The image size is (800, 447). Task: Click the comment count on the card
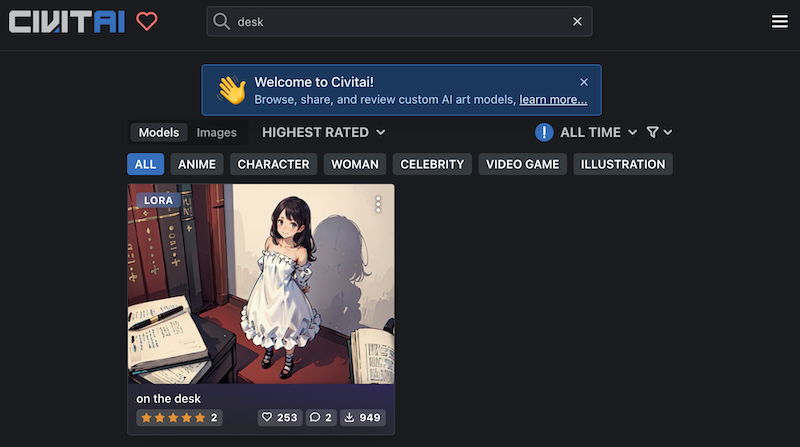321,417
